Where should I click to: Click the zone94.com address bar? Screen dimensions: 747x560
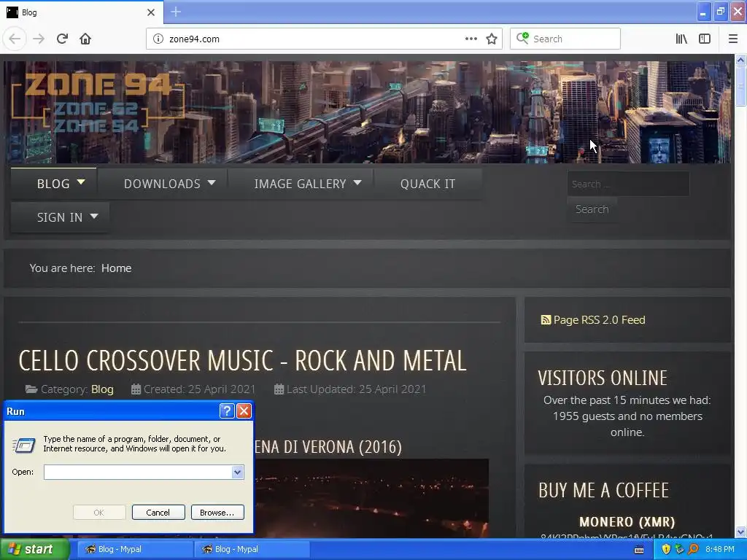(314, 39)
